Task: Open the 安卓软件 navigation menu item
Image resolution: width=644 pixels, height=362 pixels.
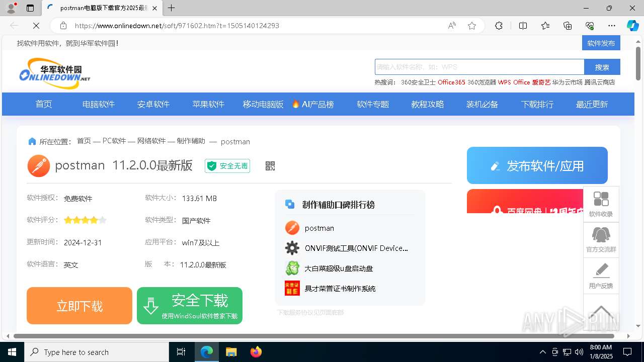Action: (x=153, y=104)
